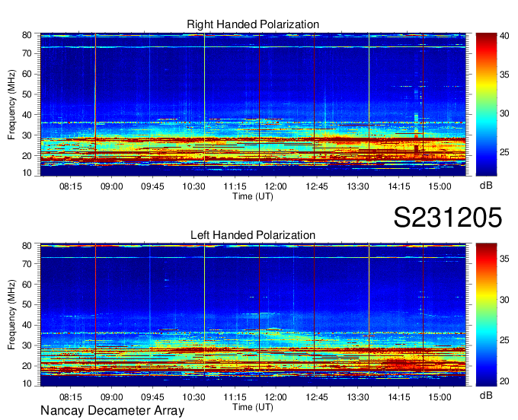Viewport: 518px width, 420px height.
Task: Click "13:30" time tick of Right Handed plot
Action: pyautogui.click(x=358, y=186)
